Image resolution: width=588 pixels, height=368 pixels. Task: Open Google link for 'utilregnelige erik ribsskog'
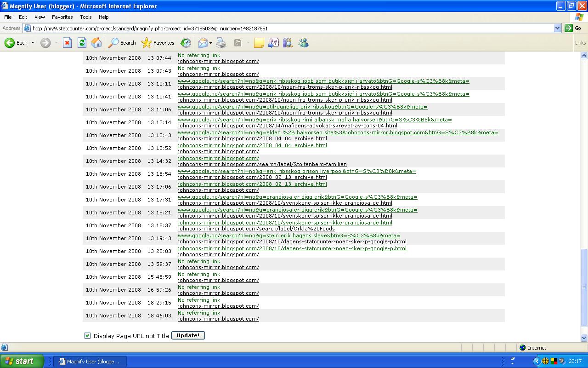[302, 107]
